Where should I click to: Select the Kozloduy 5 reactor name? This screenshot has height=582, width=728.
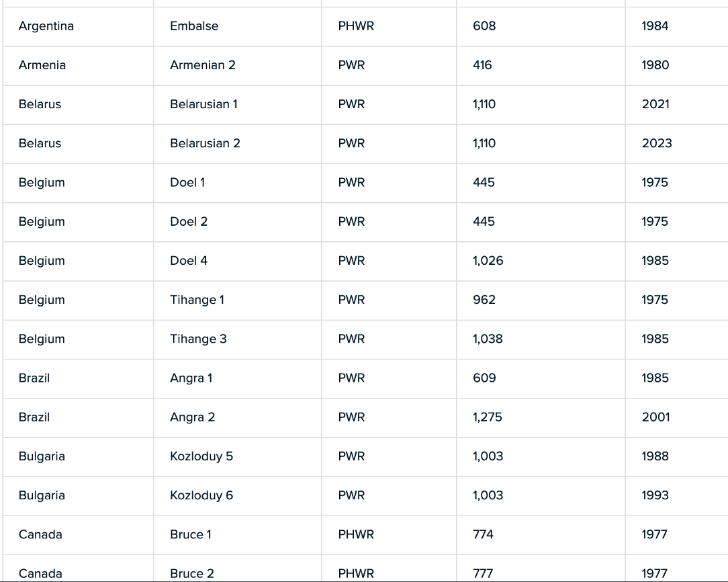(x=201, y=456)
